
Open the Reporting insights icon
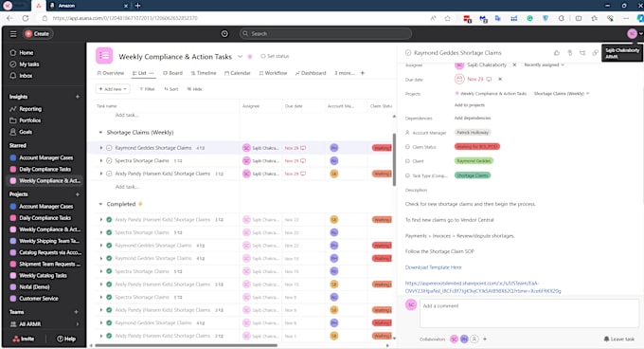tap(13, 109)
